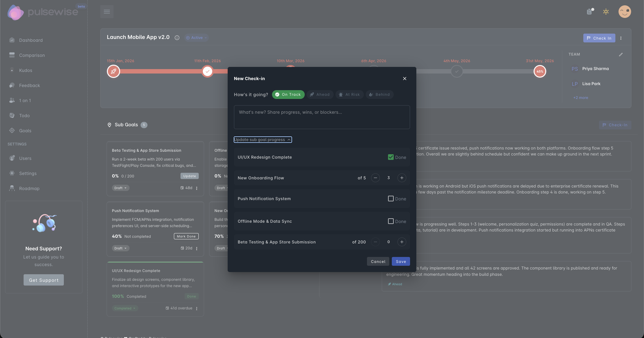Open the Dashboard from the sidebar
This screenshot has width=644, height=338.
pos(31,40)
